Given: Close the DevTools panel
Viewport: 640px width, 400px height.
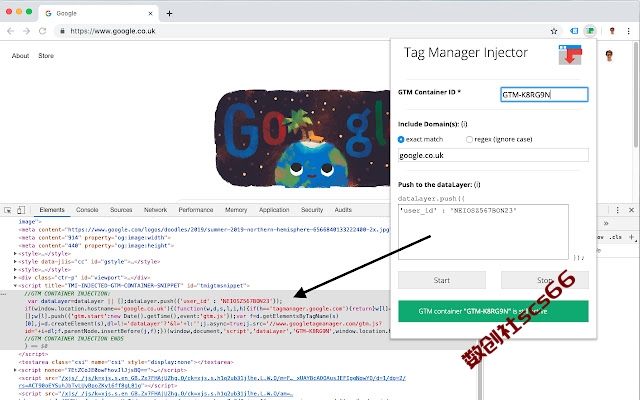Looking at the screenshot, I should point(631,210).
